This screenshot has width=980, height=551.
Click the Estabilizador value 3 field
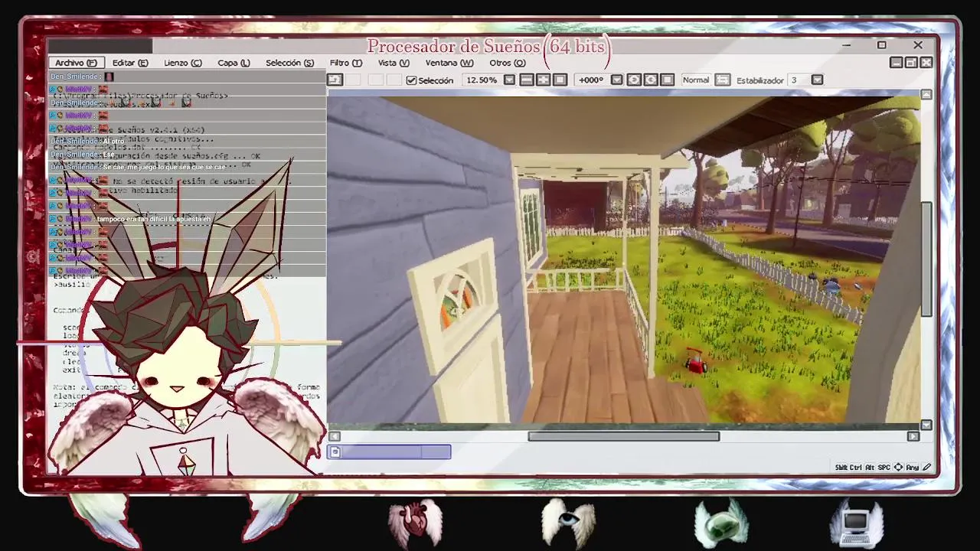pyautogui.click(x=798, y=80)
